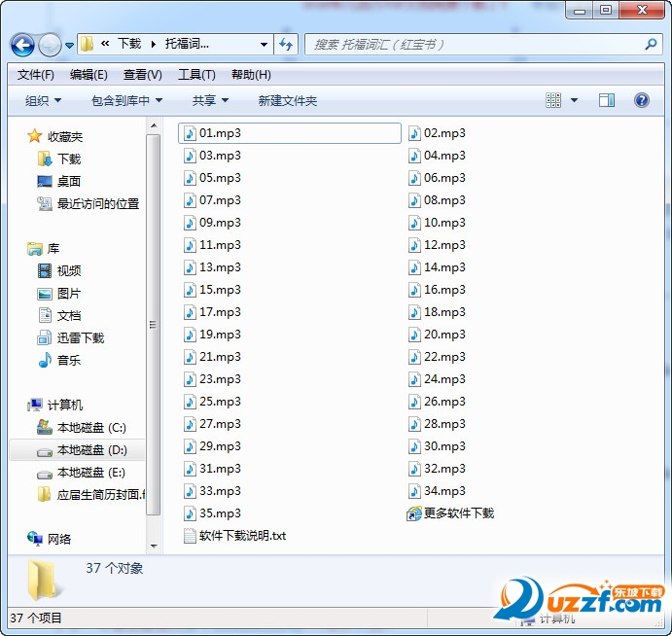Click the 网络 network icon
The height and width of the screenshot is (636, 672).
click(x=35, y=539)
